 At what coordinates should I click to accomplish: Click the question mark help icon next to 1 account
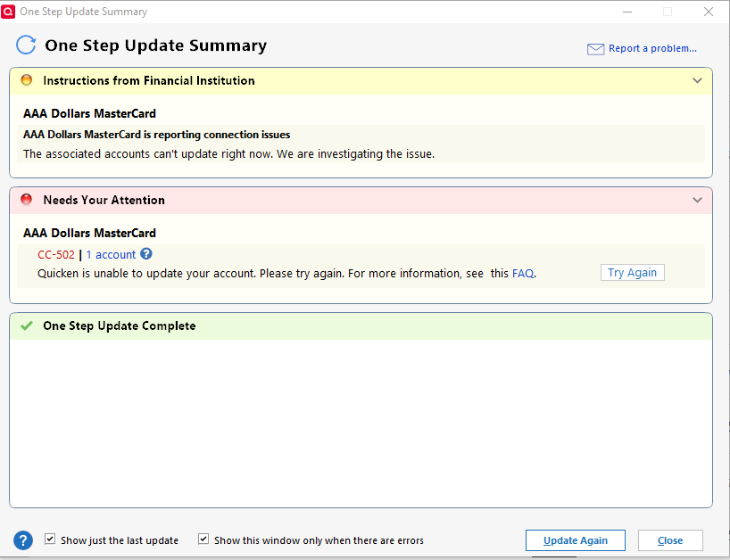pos(146,254)
